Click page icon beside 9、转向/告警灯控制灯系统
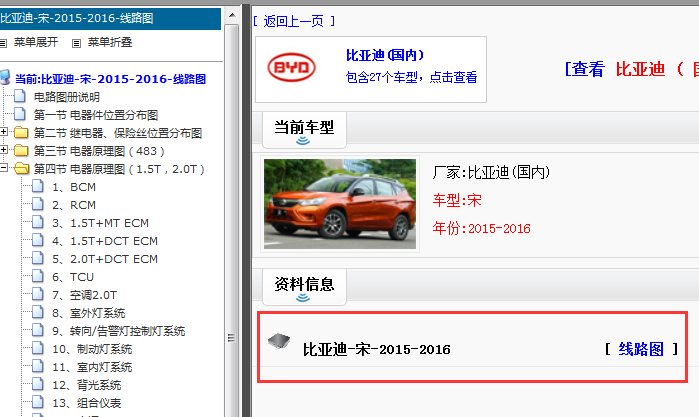The image size is (699, 417). pyautogui.click(x=38, y=330)
